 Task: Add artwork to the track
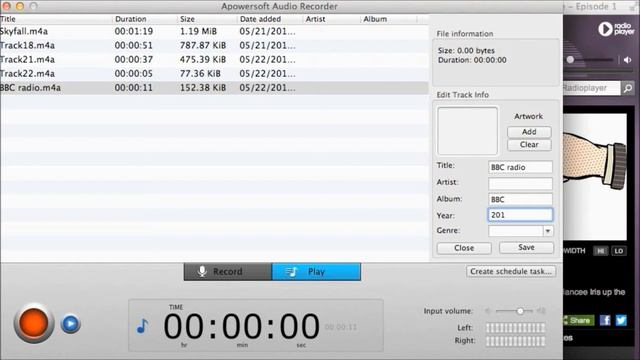529,132
